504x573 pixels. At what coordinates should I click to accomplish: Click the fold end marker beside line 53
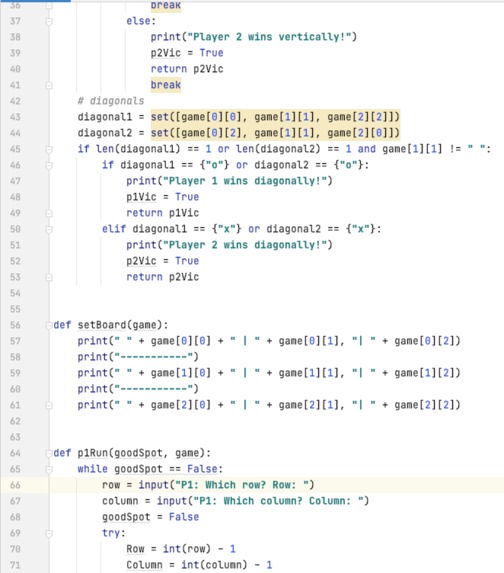tap(49, 277)
